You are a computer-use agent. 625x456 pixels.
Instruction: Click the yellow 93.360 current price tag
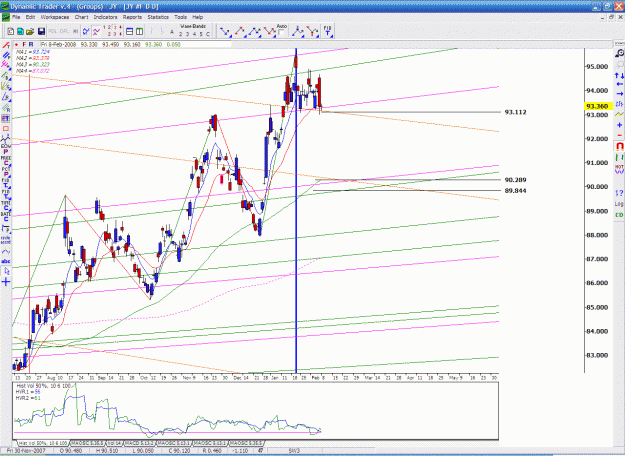[x=597, y=106]
